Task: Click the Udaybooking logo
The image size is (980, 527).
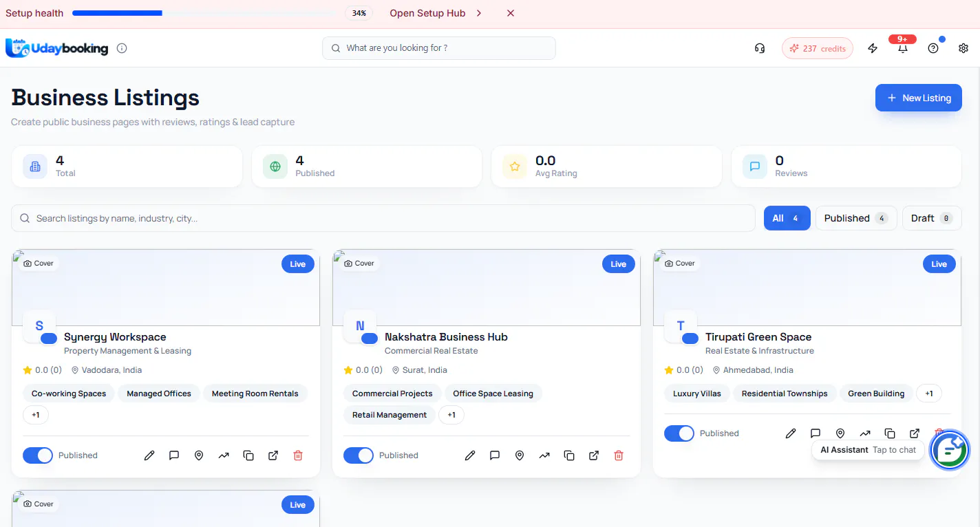Action: point(57,48)
